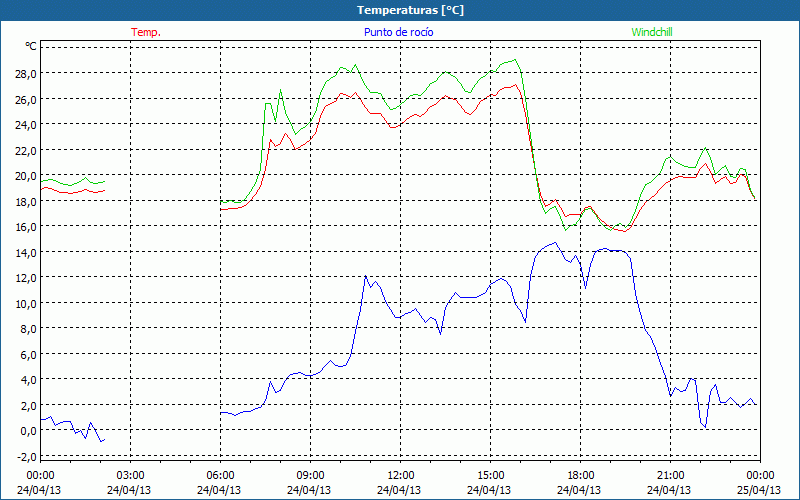Click the 03:00 time axis label
800x500 pixels.
[131, 476]
